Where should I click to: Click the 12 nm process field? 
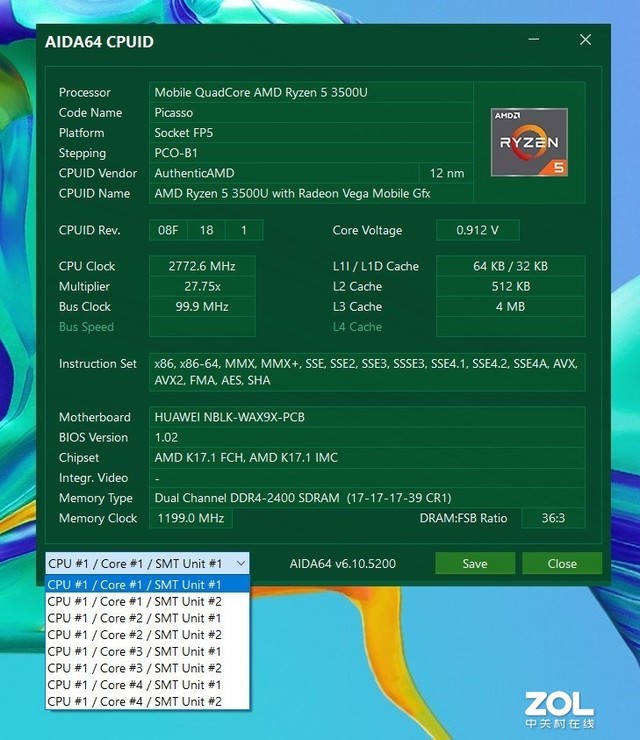[446, 173]
